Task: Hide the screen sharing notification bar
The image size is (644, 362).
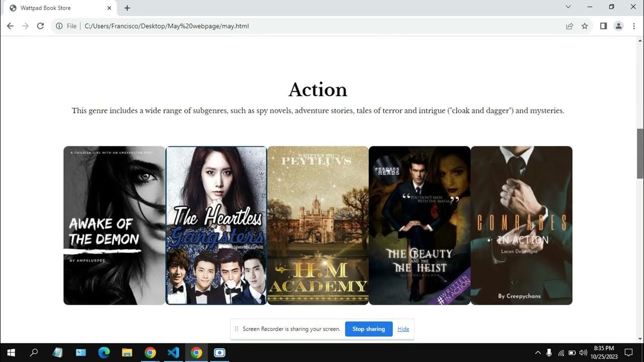Action: click(403, 329)
